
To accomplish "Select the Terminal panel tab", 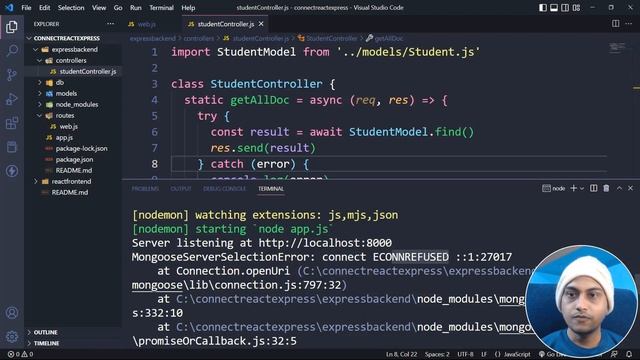I will tap(271, 189).
